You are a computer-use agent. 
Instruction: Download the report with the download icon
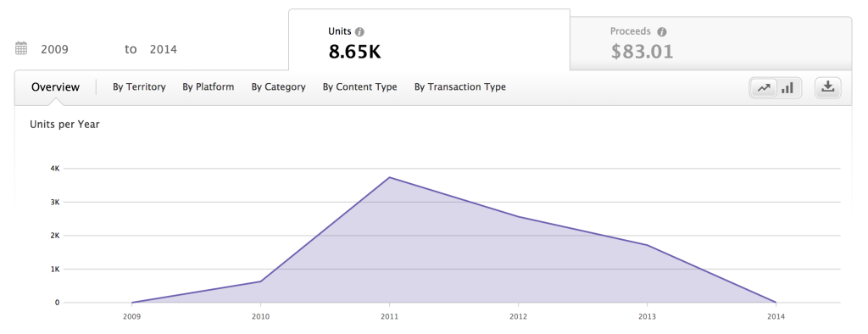[x=828, y=88]
